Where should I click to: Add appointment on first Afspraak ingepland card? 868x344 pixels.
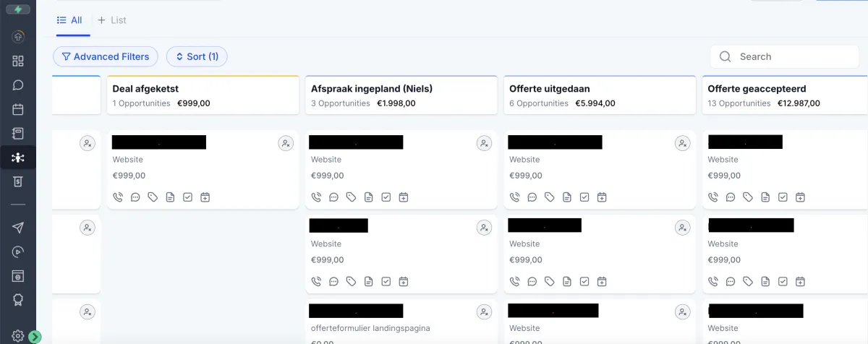[x=404, y=197]
